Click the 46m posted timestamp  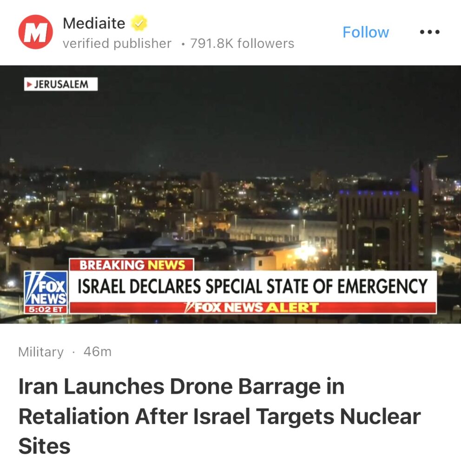98,352
